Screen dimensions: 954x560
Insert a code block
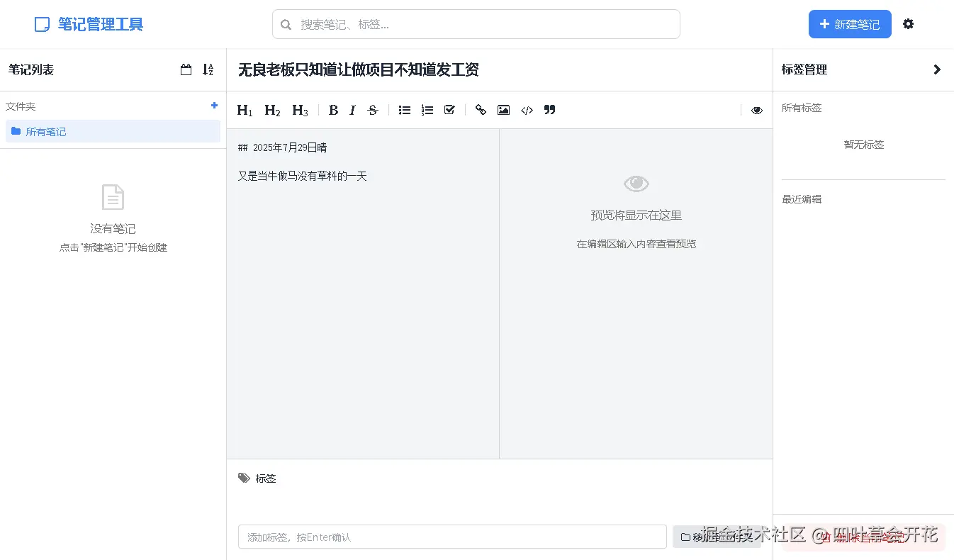click(527, 110)
